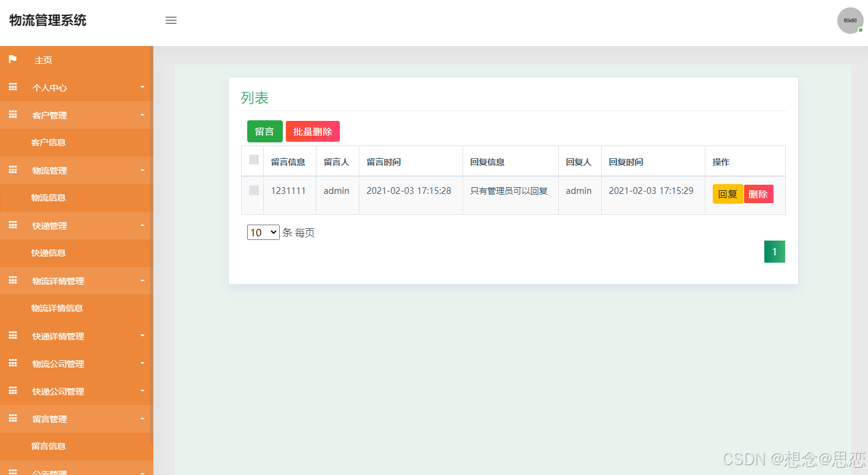Screen dimensions: 868x475
Task: Click the yellow 回复 button
Action: [x=728, y=194]
